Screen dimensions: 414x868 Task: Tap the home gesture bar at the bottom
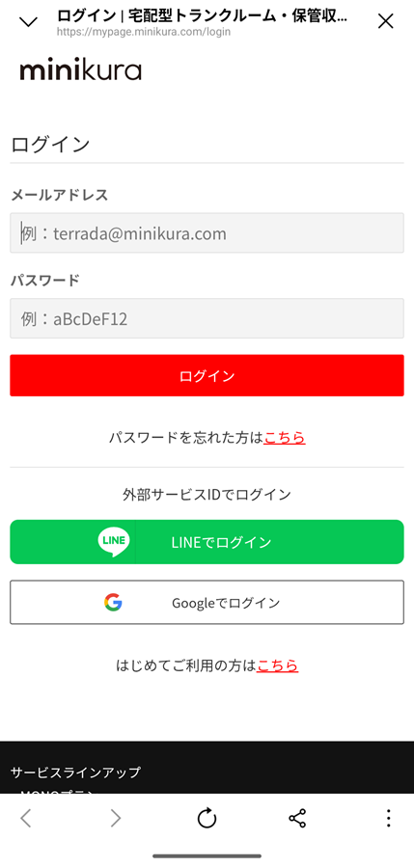click(x=207, y=855)
